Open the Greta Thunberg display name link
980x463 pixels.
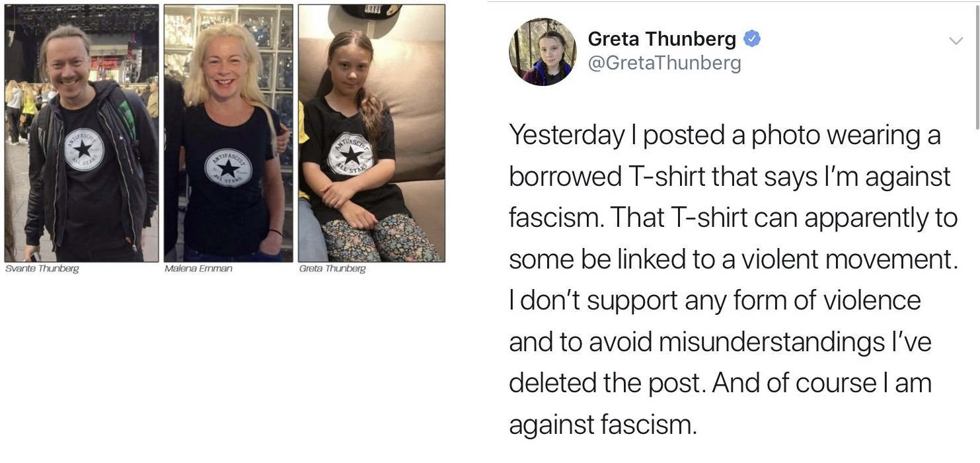coord(661,39)
